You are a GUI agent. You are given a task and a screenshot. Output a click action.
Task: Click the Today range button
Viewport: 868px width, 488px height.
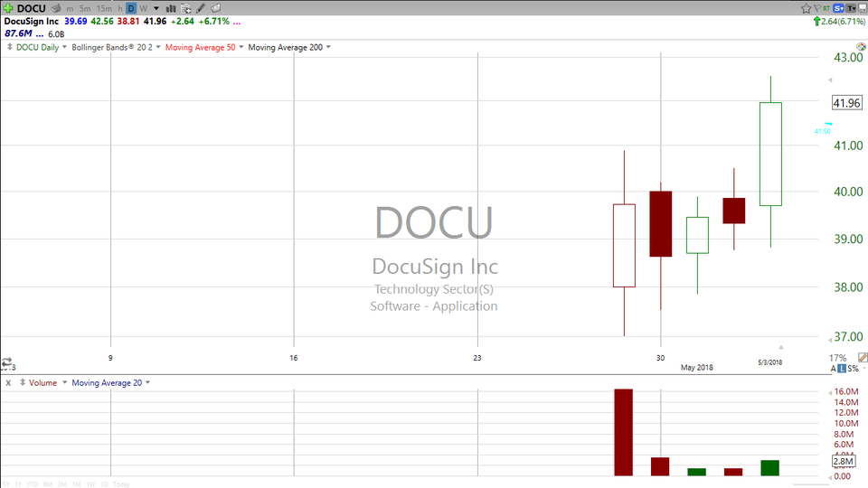121,484
